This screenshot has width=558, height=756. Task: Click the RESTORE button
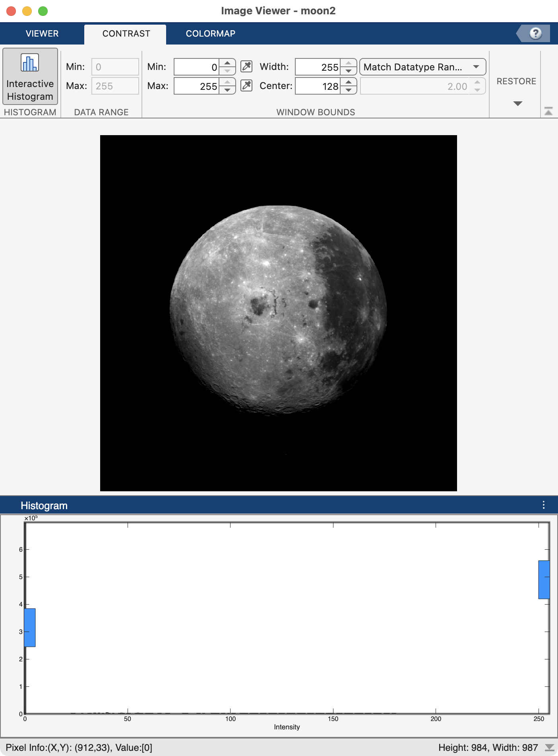click(516, 81)
